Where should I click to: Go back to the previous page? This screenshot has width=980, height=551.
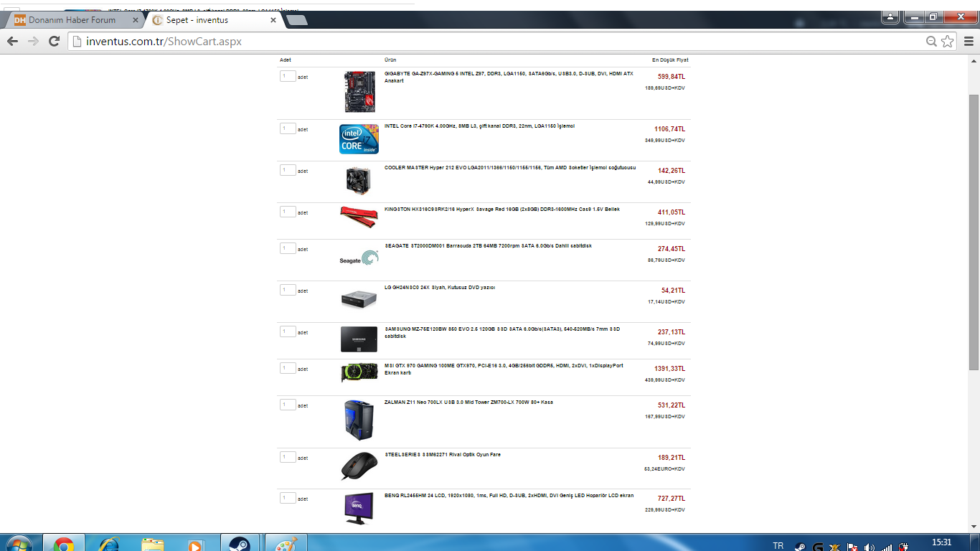point(12,42)
